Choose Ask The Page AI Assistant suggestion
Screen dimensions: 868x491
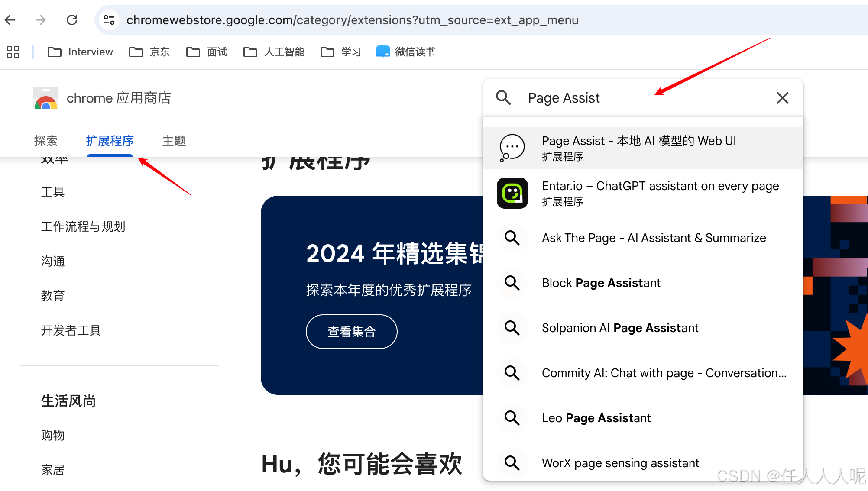643,238
